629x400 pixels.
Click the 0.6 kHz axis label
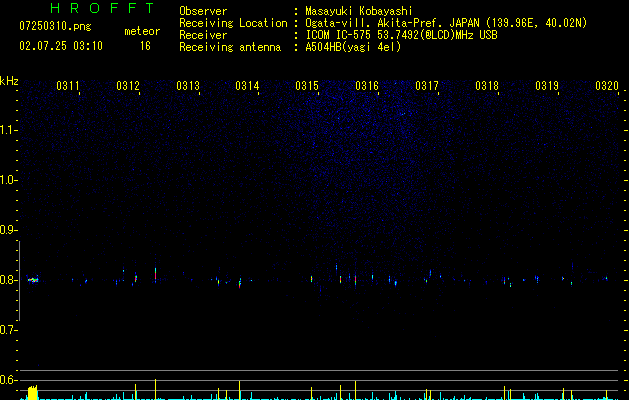point(8,380)
